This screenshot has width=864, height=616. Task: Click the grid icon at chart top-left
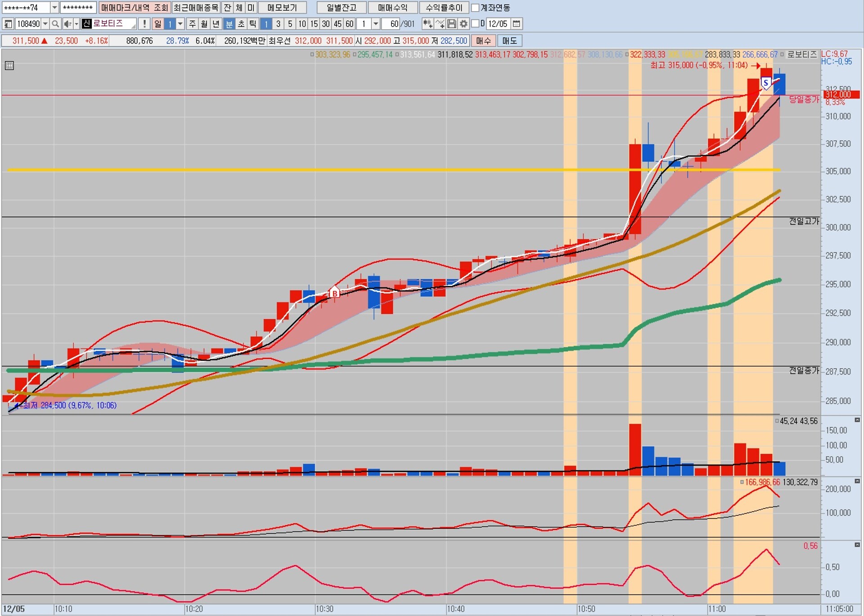coord(9,66)
